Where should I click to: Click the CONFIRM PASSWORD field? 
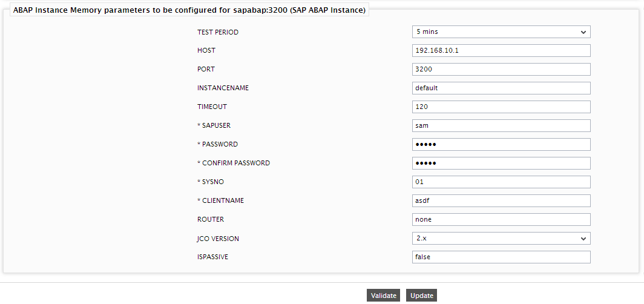pos(501,163)
